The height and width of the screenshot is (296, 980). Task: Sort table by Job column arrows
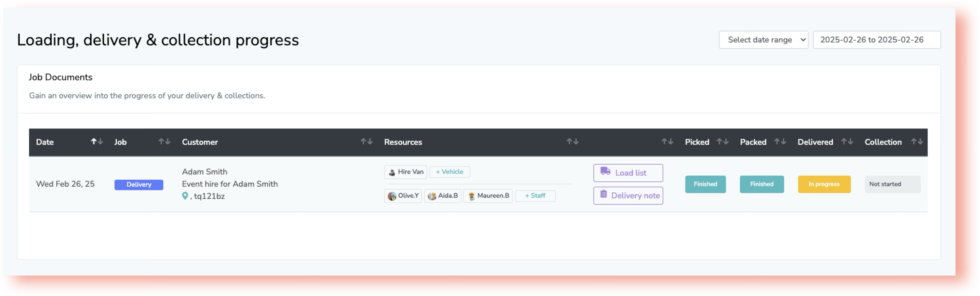[x=164, y=142]
